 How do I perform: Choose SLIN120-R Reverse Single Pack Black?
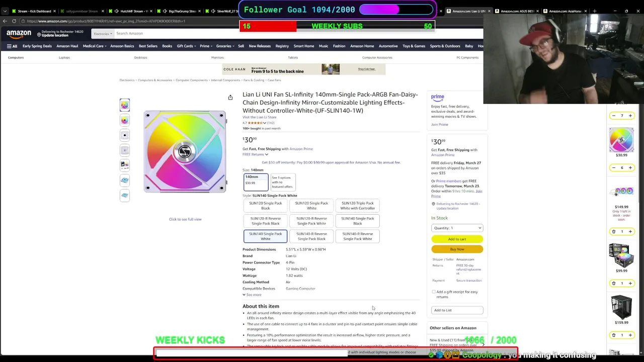pos(265,221)
